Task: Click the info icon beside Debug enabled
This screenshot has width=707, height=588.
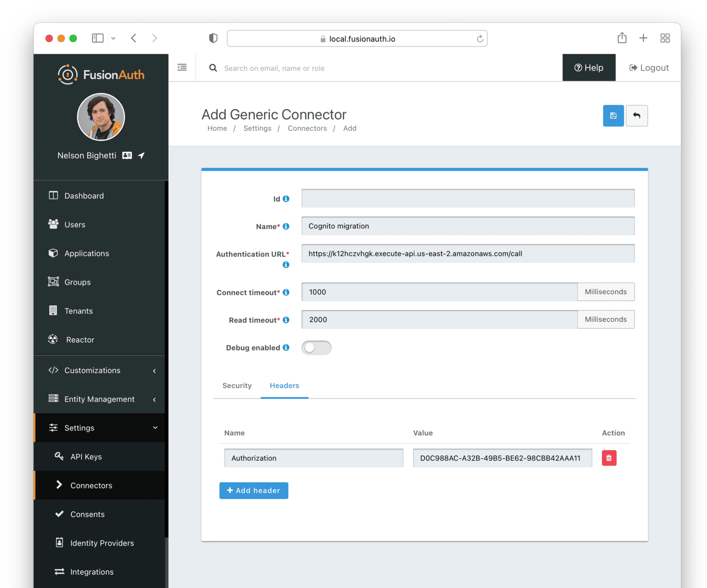Action: tap(286, 348)
